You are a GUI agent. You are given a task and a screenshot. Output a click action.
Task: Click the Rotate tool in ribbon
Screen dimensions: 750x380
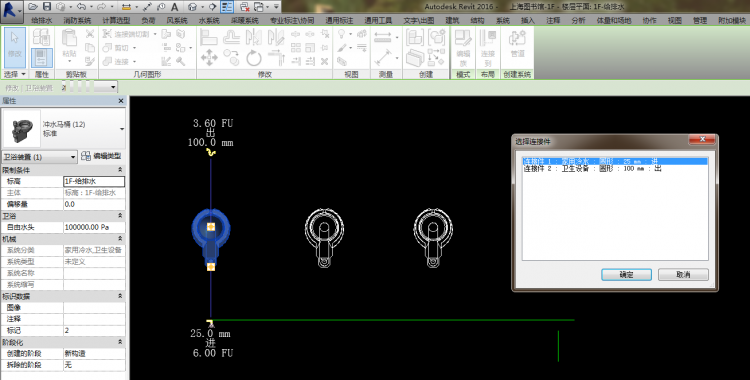coord(254,58)
